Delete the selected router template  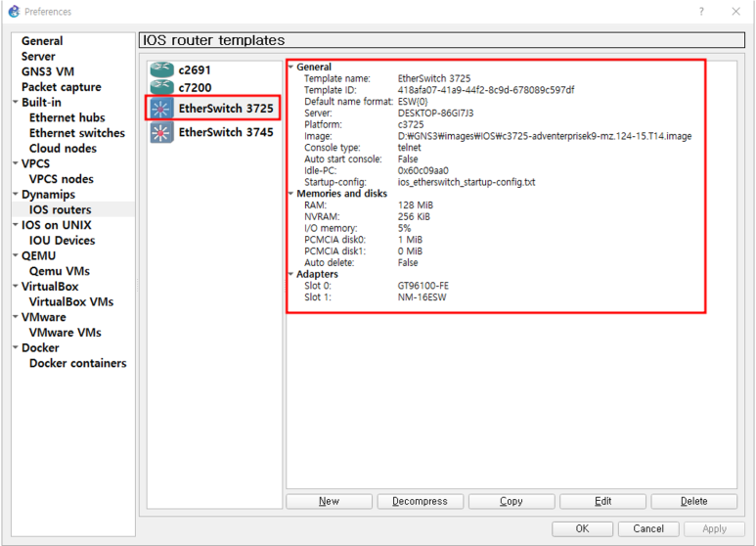click(693, 501)
